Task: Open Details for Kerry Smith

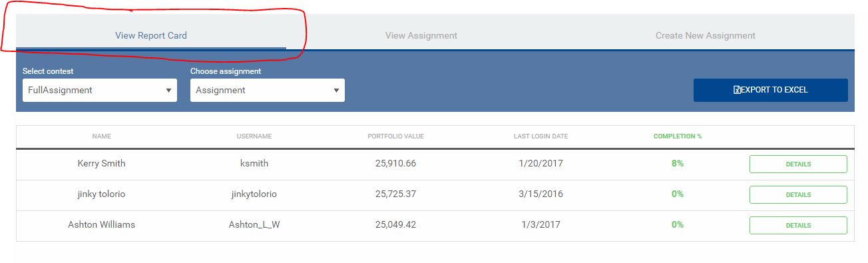Action: pos(798,164)
